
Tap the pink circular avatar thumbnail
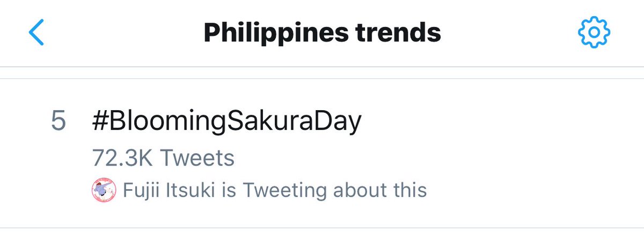tap(105, 190)
